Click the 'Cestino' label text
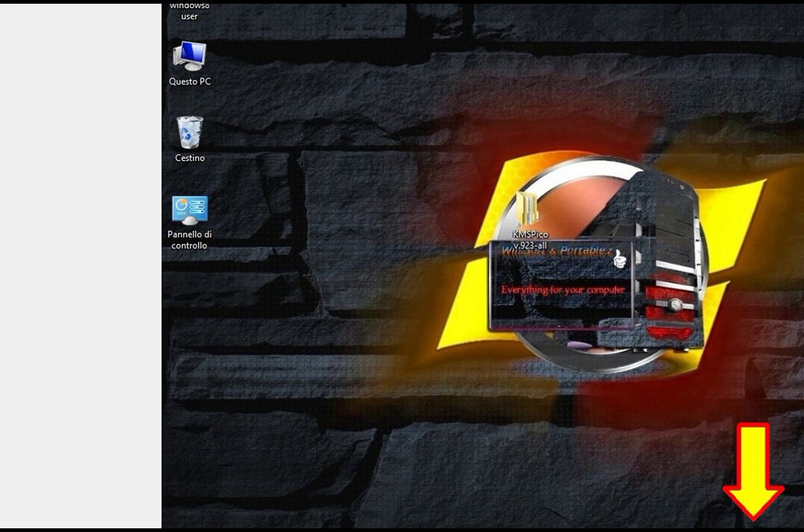Screen dimensions: 804x532 pos(190,158)
